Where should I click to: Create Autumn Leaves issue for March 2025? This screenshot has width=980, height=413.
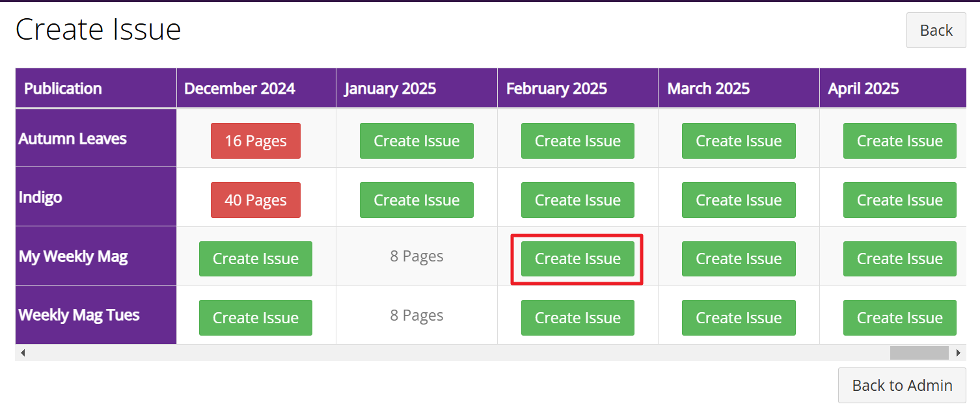[x=739, y=141]
